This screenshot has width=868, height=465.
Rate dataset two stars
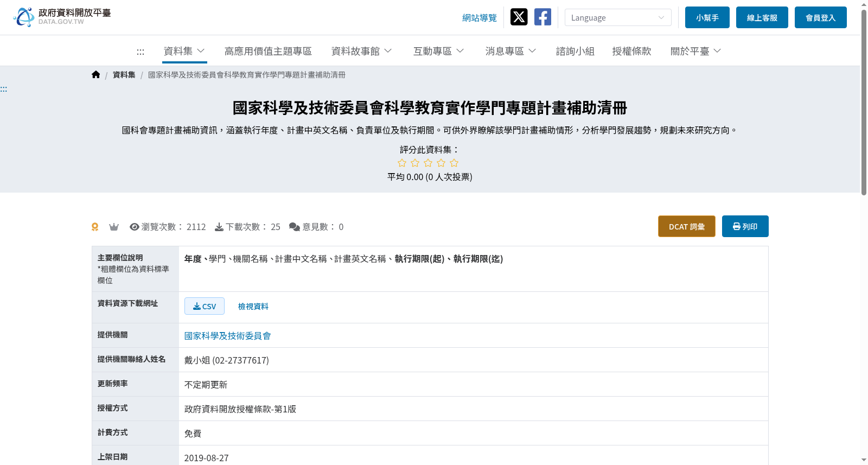coord(415,163)
